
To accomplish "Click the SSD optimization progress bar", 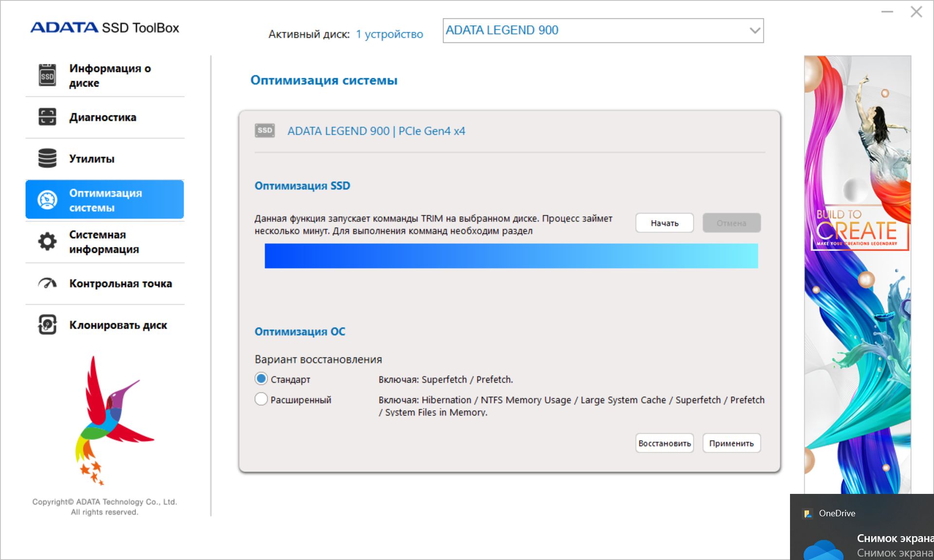I will coord(511,256).
